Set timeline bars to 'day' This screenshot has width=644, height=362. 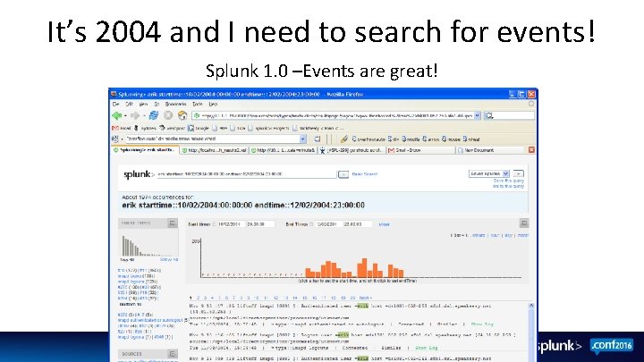(x=508, y=236)
